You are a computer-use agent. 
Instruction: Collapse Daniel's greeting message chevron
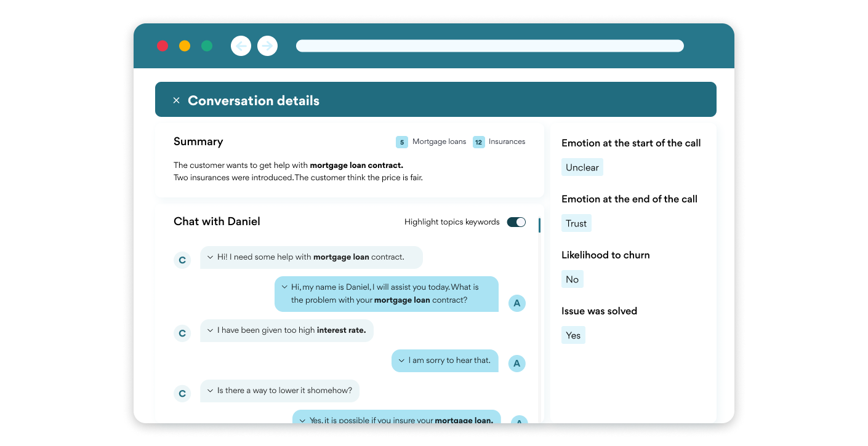tap(284, 287)
